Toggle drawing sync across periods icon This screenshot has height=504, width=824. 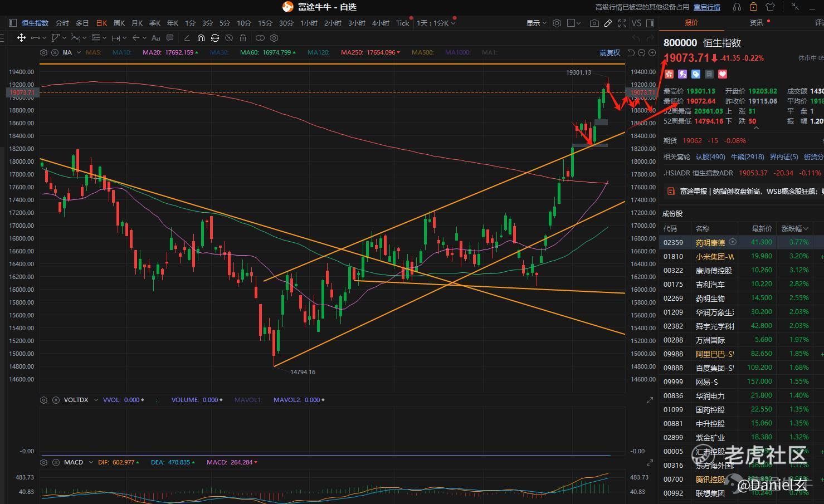coord(214,38)
